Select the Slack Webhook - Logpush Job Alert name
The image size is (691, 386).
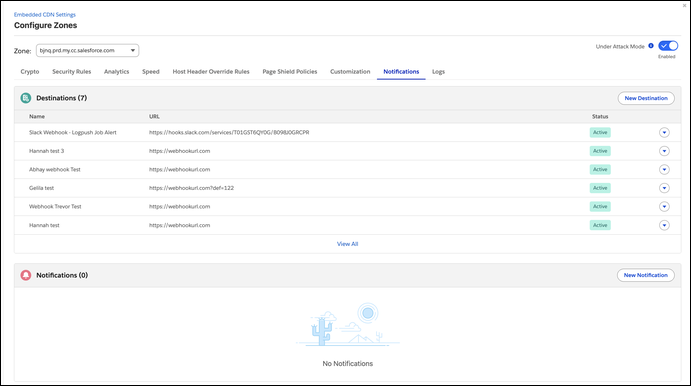tap(73, 132)
